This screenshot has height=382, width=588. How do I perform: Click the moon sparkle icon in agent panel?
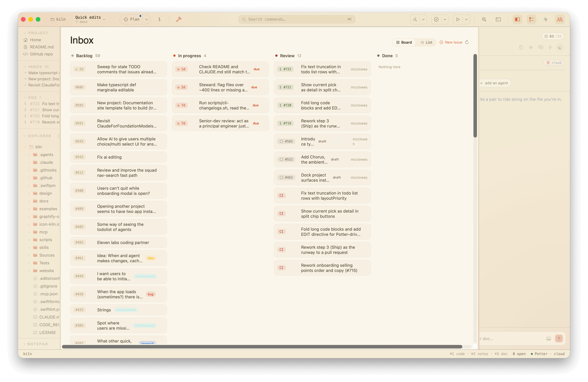click(x=560, y=47)
